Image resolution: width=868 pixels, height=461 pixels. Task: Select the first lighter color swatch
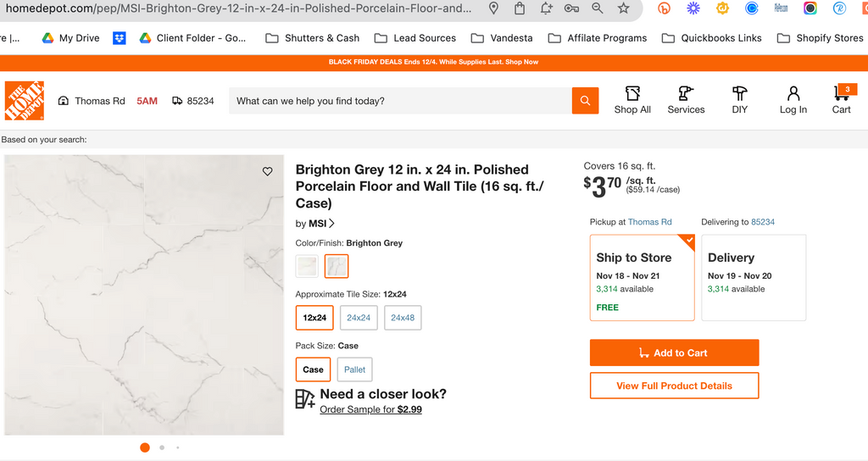pos(307,266)
